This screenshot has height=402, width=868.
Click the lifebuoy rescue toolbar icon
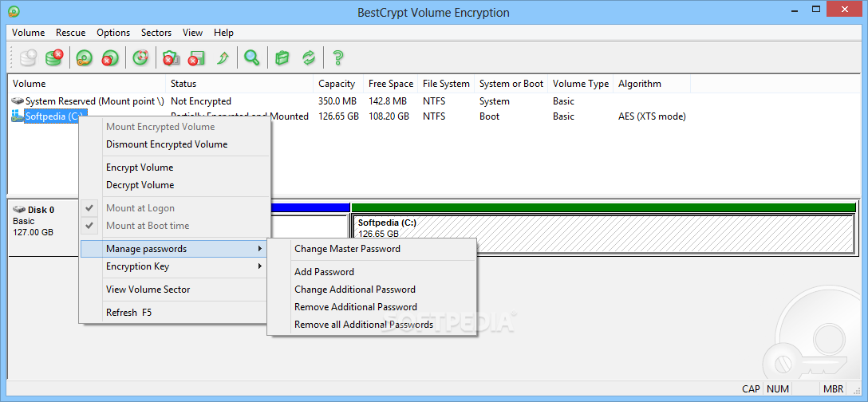click(x=141, y=57)
